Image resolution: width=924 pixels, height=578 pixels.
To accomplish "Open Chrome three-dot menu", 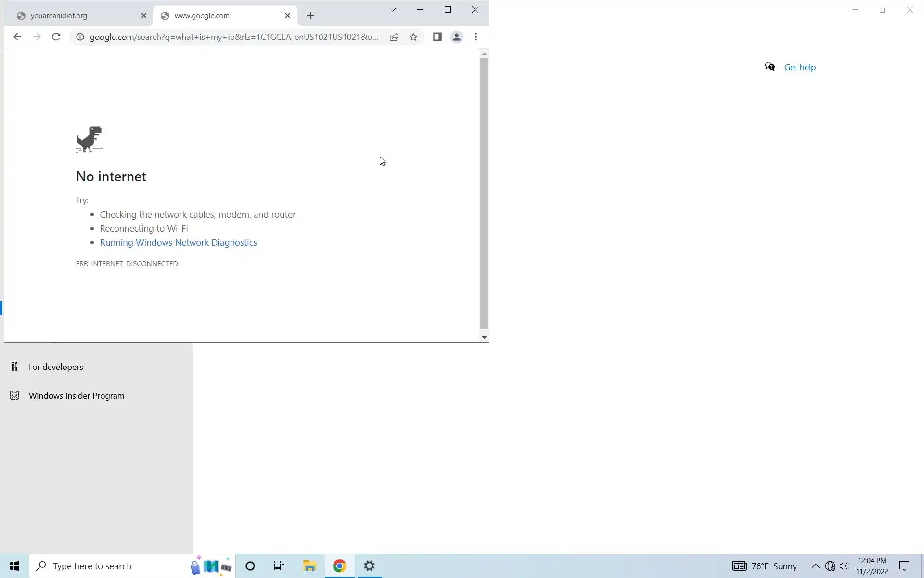I will pos(476,37).
